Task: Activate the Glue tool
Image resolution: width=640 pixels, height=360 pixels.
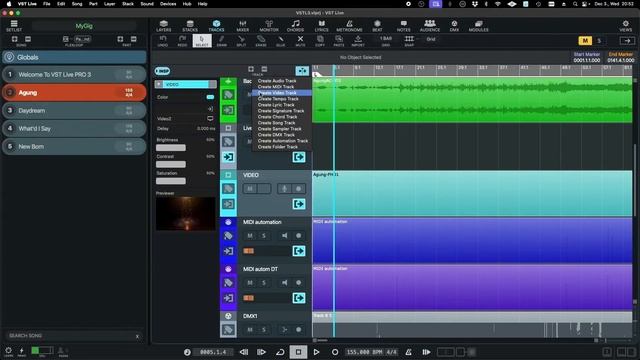Action: 280,41
